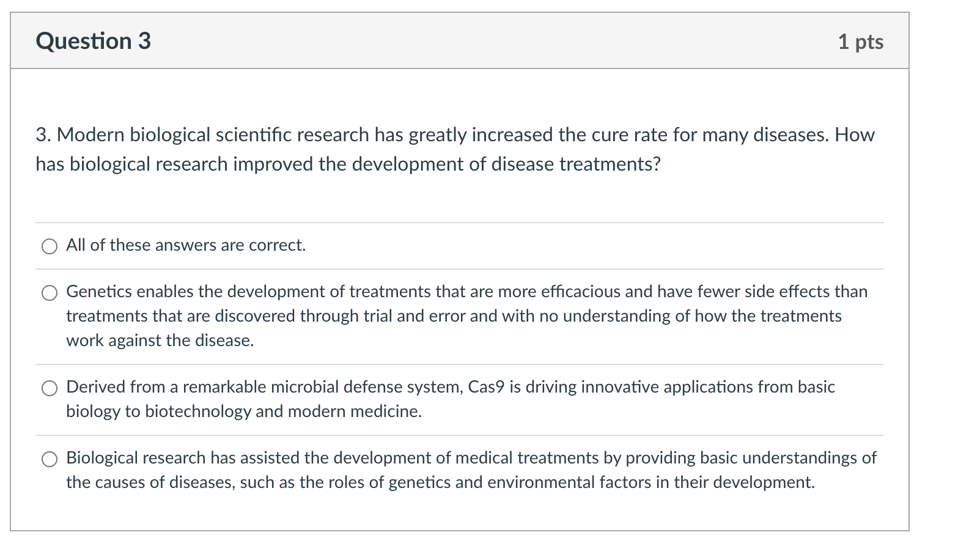This screenshot has height=554, width=980.
Task: Choose the radio button for the Genetics answer
Action: coord(50,293)
